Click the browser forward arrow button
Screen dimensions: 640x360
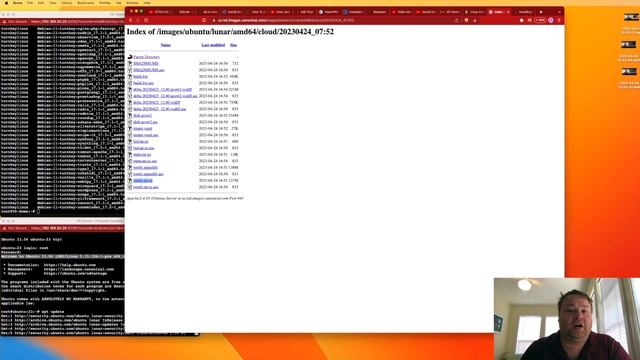click(138, 20)
